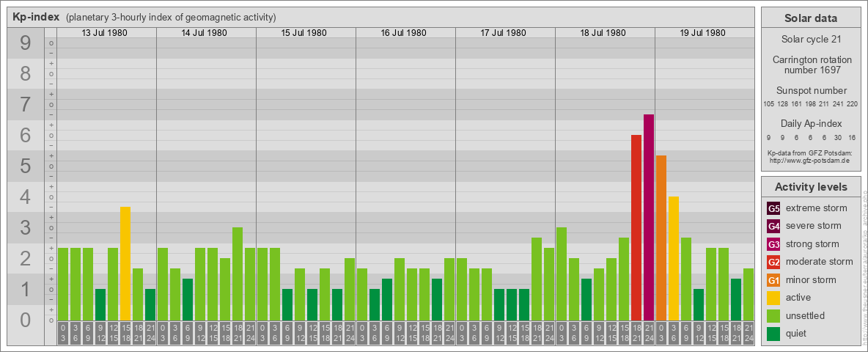Click the G3 strong storm color swatch
This screenshot has height=352, width=868.
(x=773, y=244)
